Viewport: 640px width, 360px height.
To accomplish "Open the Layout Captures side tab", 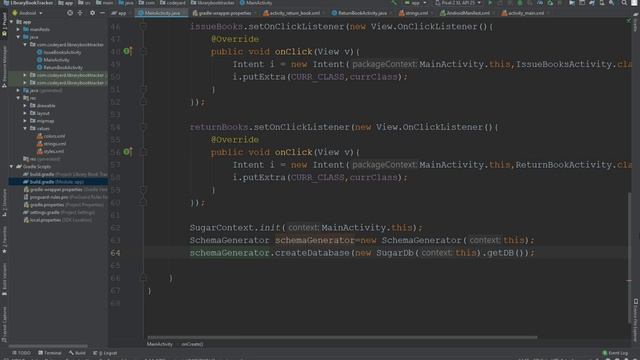I will [4, 324].
